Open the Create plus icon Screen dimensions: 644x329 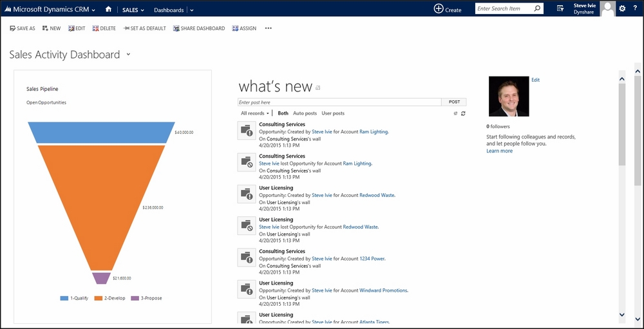(x=439, y=8)
